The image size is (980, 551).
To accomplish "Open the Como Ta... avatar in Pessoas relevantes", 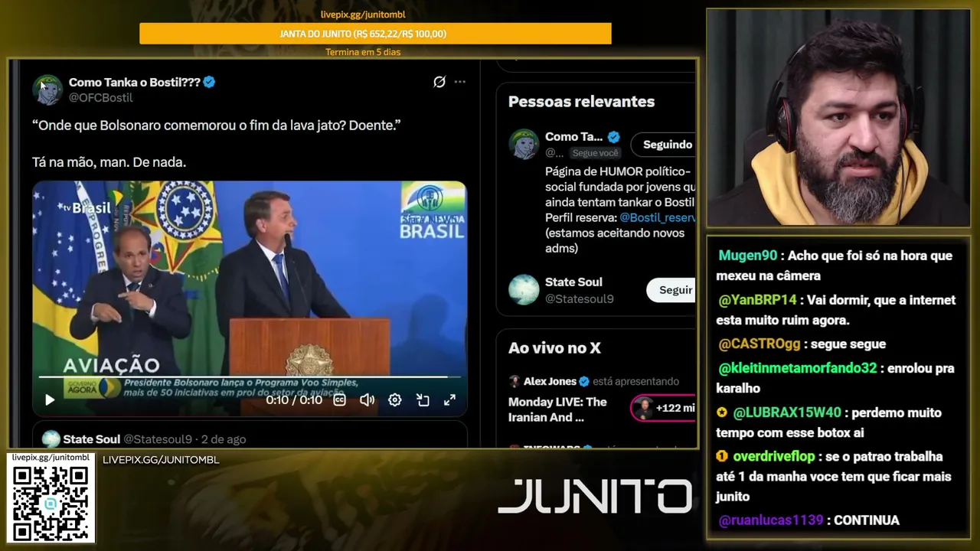I will tap(524, 144).
